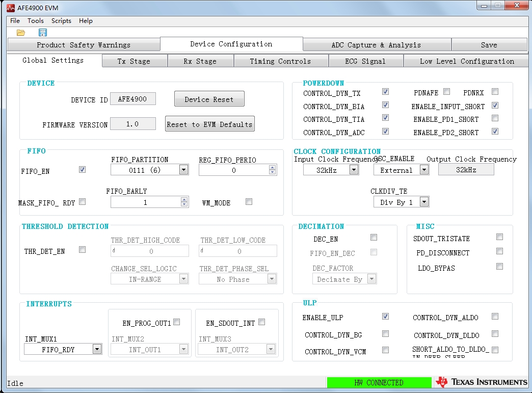Viewport: 532px width, 393px height.
Task: Enable EN_PROG_OUT1 checkbox
Action: click(x=177, y=322)
